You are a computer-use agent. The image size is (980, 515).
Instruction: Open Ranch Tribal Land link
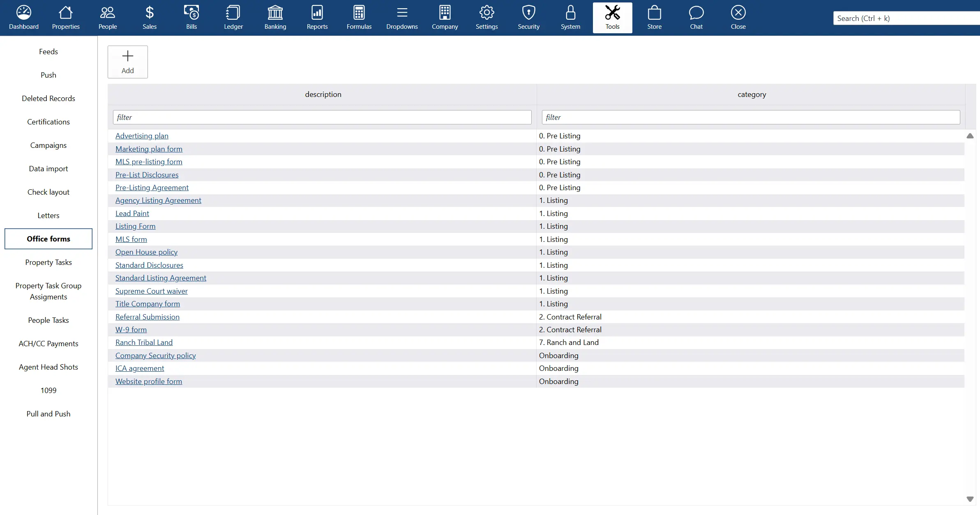pos(144,343)
